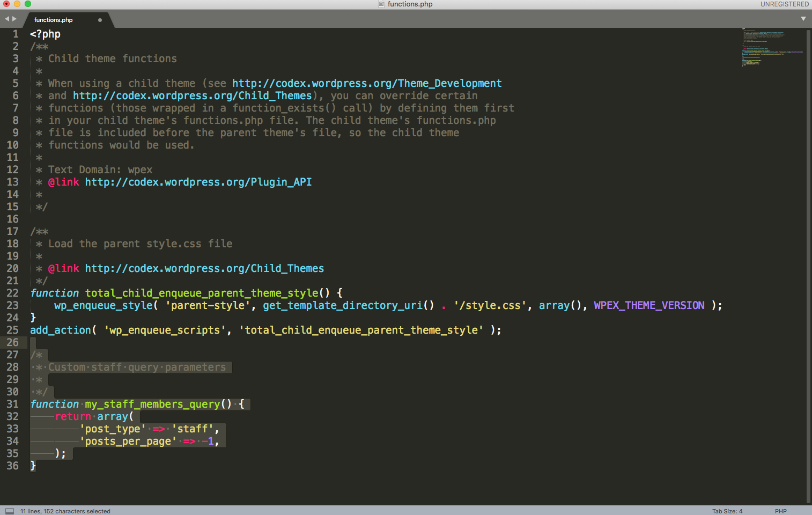Click the WPEX_THEME_VERSION constant
The width and height of the screenshot is (812, 515).
click(x=649, y=305)
